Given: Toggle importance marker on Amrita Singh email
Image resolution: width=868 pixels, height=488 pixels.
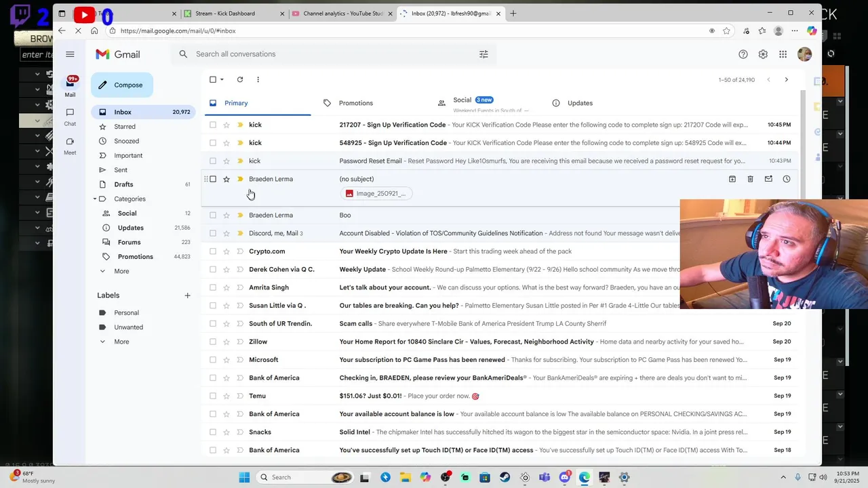Looking at the screenshot, I should click(x=240, y=287).
